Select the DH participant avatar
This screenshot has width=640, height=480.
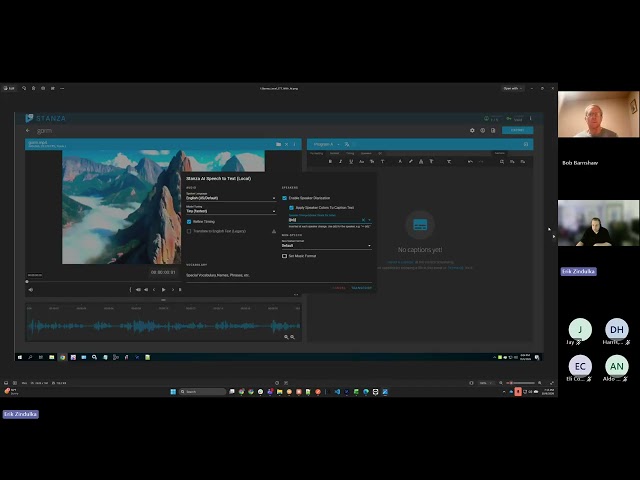pos(617,329)
